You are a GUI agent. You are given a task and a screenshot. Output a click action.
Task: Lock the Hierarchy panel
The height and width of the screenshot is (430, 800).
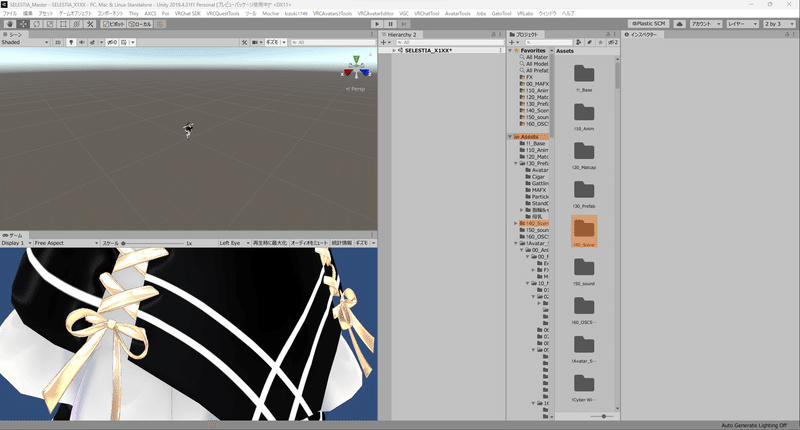click(x=493, y=34)
